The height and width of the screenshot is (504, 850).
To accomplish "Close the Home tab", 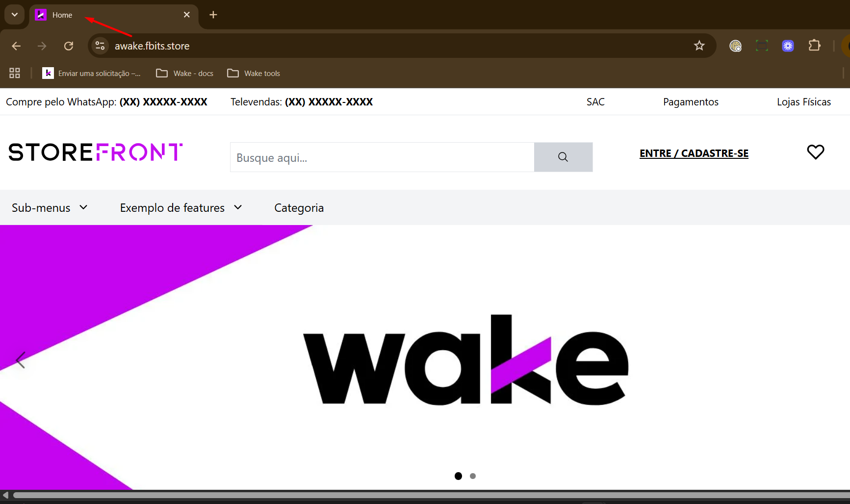I will click(x=187, y=15).
